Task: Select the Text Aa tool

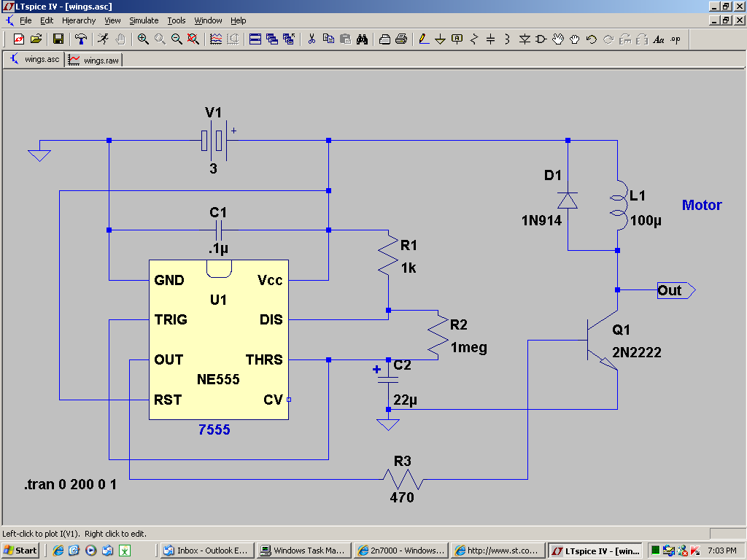Action: coord(659,39)
